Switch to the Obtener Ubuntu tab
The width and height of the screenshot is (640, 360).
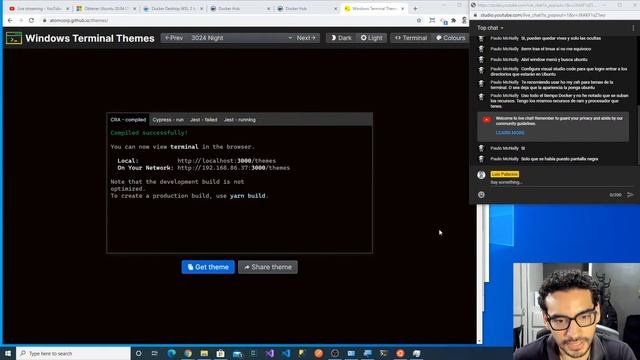point(106,9)
